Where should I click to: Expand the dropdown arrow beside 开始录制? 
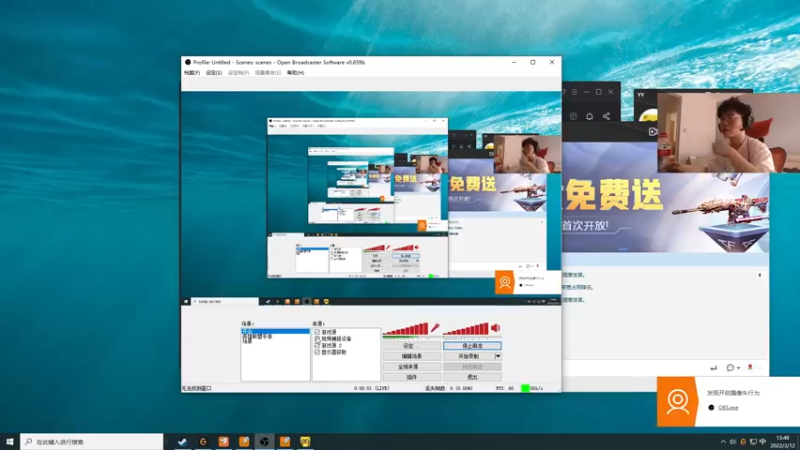pos(498,356)
